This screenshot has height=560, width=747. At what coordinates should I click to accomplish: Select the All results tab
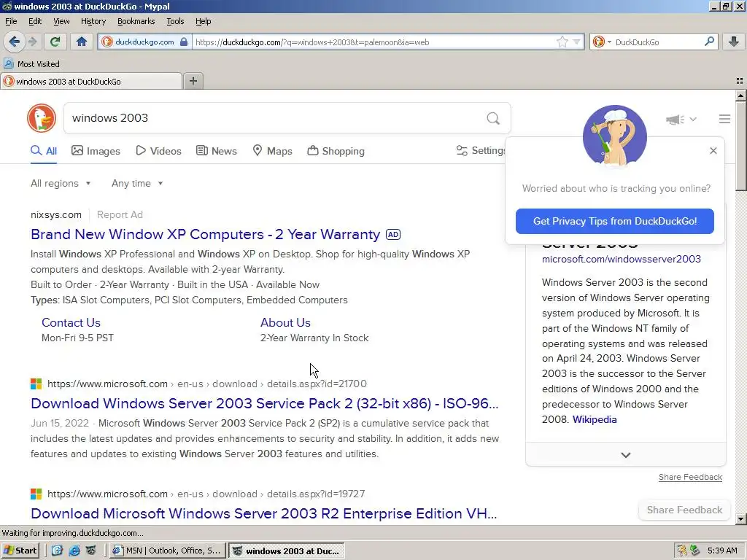44,151
